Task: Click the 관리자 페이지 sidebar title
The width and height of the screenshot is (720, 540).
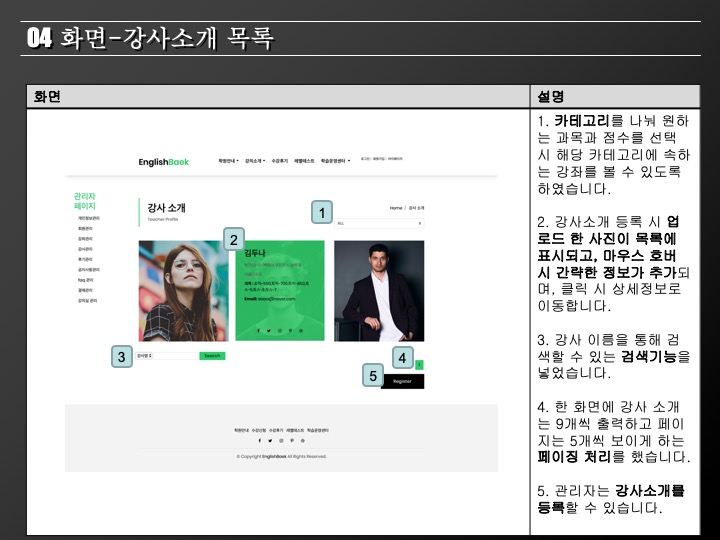Action: (x=84, y=201)
